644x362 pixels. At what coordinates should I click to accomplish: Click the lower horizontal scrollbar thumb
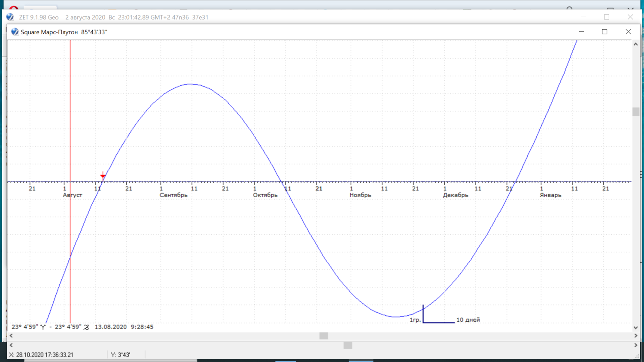(x=348, y=345)
